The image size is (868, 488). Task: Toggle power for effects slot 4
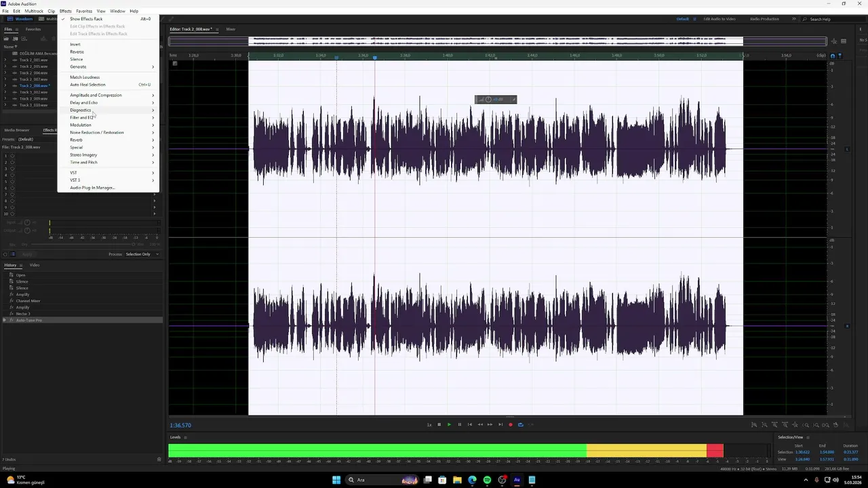12,175
